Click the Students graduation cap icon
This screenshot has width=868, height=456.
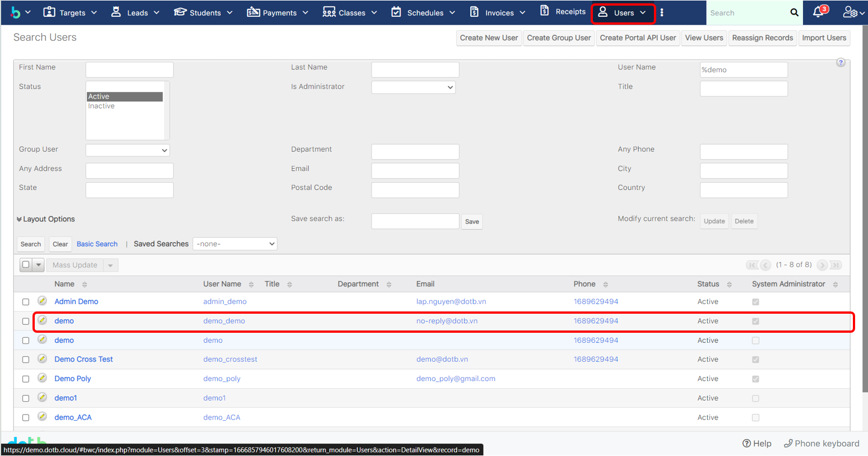(180, 12)
